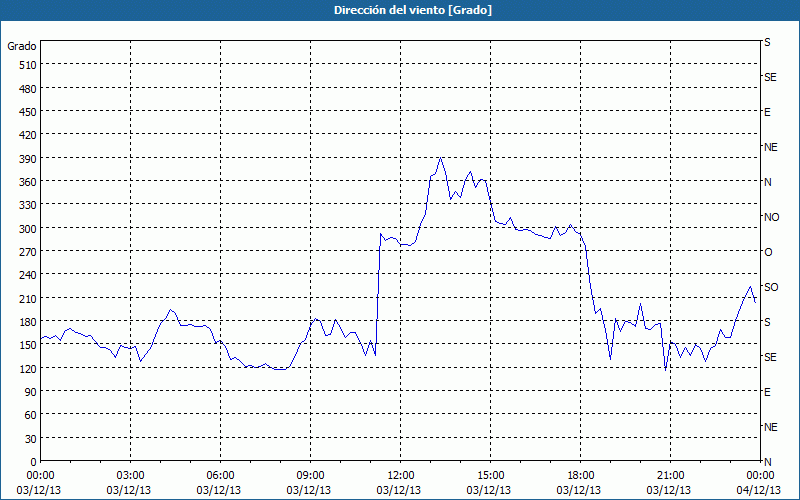Click the NO compass label beside 300 gridline
The image size is (800, 500).
(771, 217)
